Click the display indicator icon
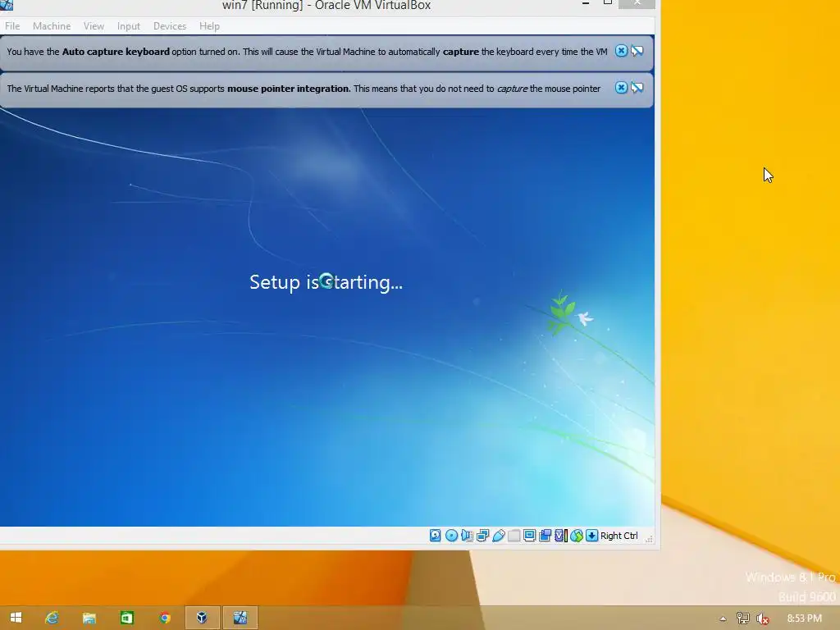Image resolution: width=840 pixels, height=630 pixels. 529,535
